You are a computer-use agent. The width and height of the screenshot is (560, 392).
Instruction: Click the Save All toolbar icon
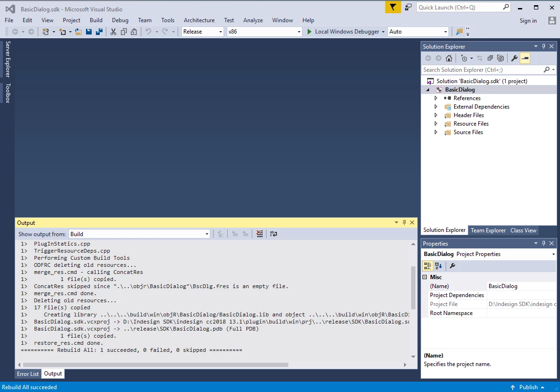click(99, 32)
